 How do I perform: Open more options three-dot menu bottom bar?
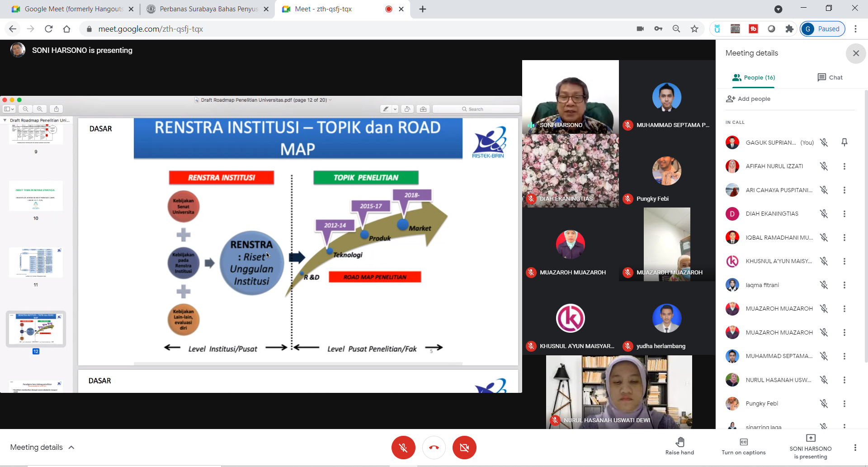pos(855,448)
